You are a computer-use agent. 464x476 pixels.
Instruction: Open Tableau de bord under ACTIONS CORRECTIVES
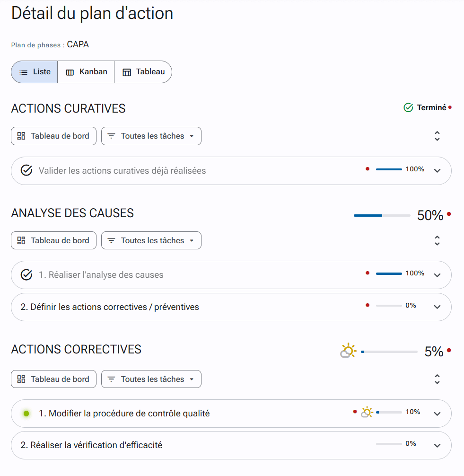tap(53, 379)
